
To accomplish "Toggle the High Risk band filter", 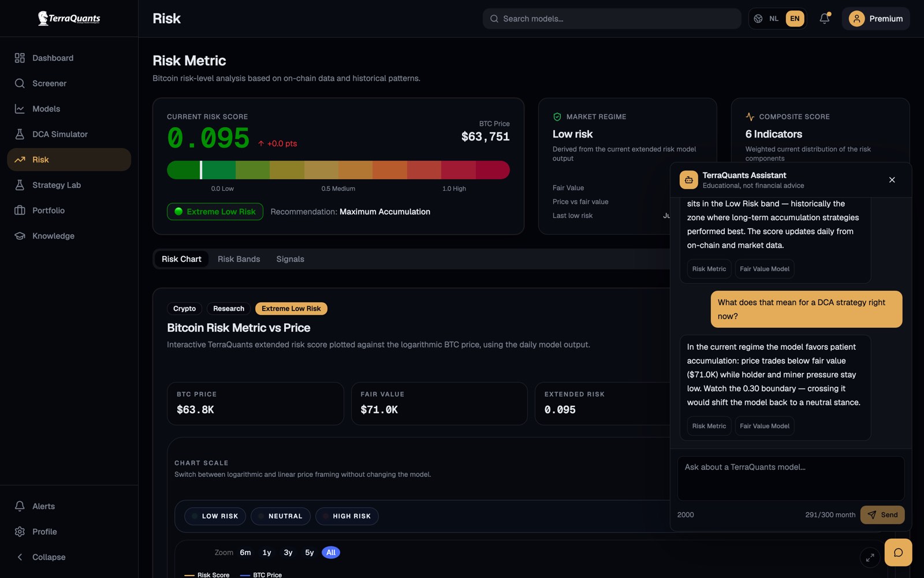I will tap(347, 516).
